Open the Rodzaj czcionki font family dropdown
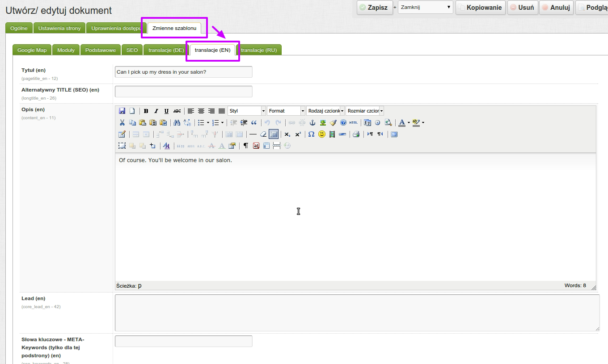Viewport: 608px width, 364px height. (325, 111)
